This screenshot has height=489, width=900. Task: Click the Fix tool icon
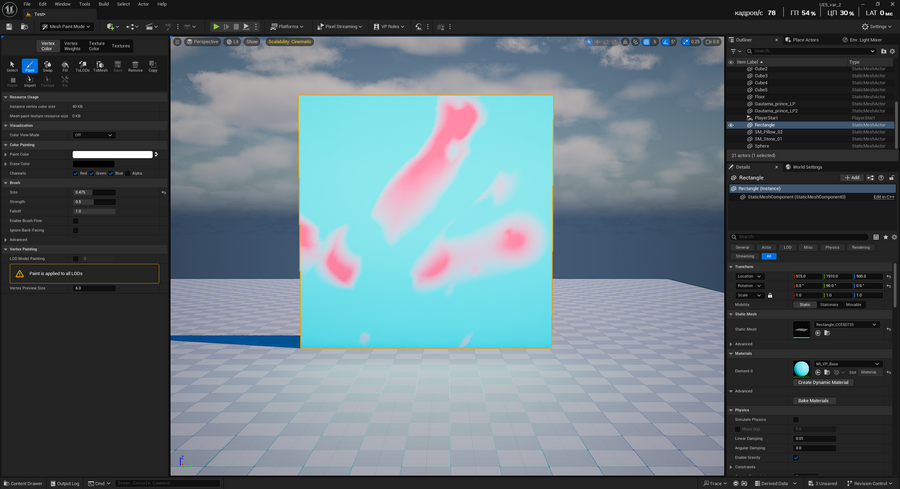coord(65,82)
